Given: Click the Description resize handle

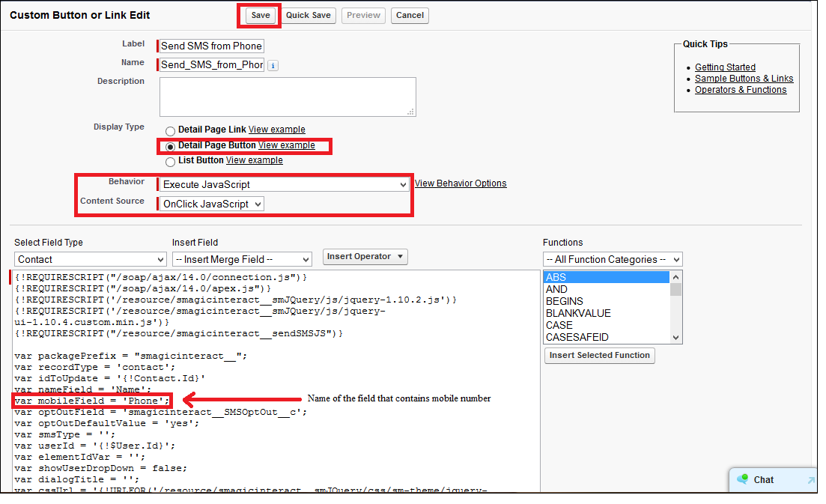Looking at the screenshot, I should pos(411,112).
